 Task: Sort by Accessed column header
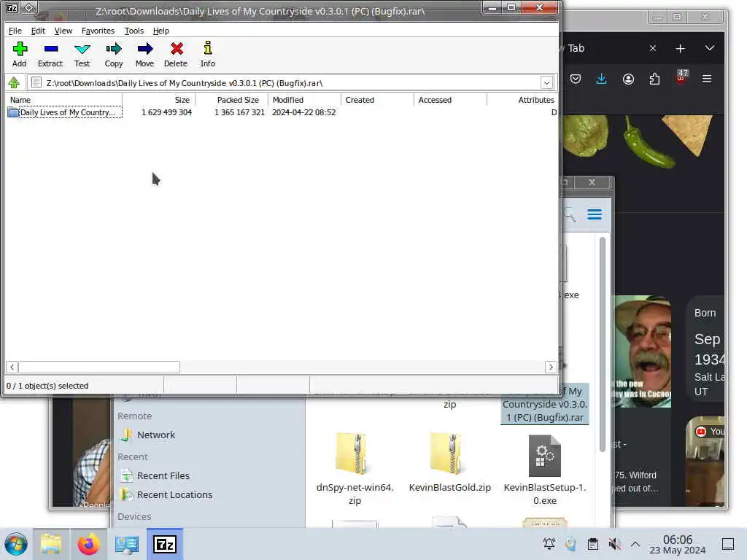450,100
